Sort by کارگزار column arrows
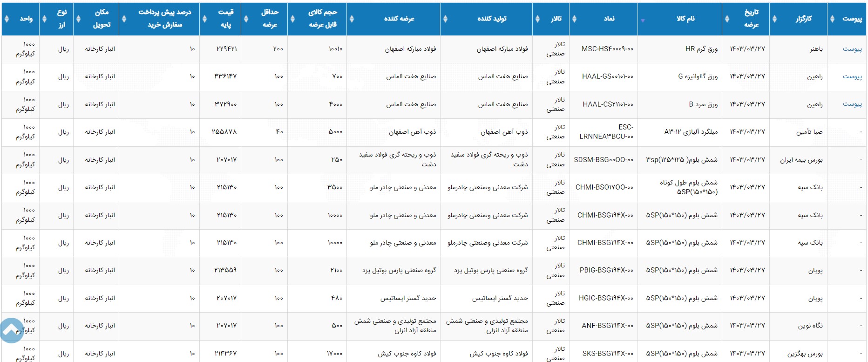The height and width of the screenshot is (362, 868). point(774,19)
